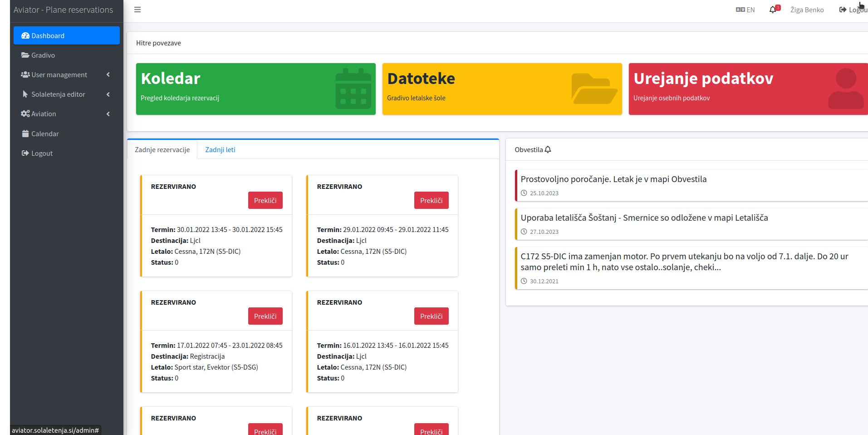Select the Zadnje rezervacije tab

coord(162,150)
